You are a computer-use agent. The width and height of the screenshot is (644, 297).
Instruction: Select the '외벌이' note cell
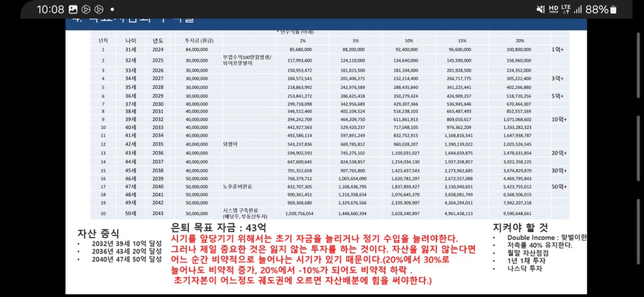tap(230, 143)
